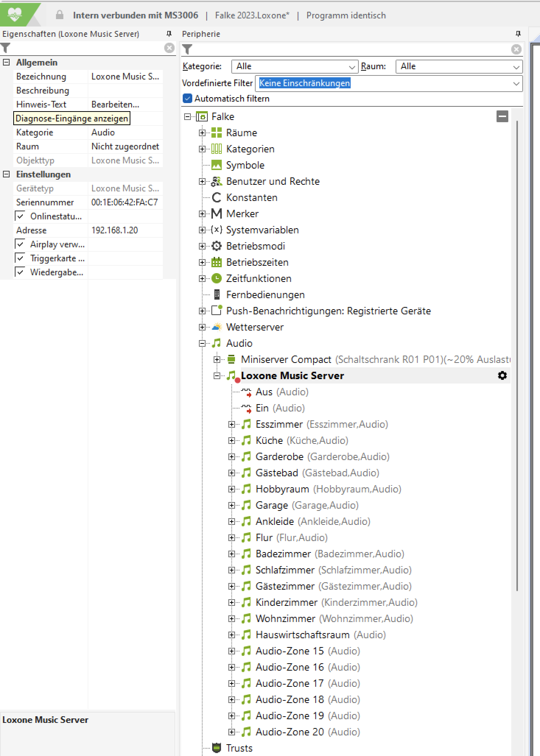Click the Seriennummer value field
540x756 pixels.
126,202
